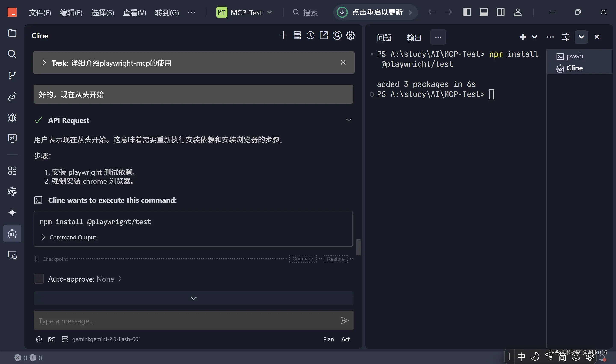Click the Compare checkpoint button

(x=303, y=259)
